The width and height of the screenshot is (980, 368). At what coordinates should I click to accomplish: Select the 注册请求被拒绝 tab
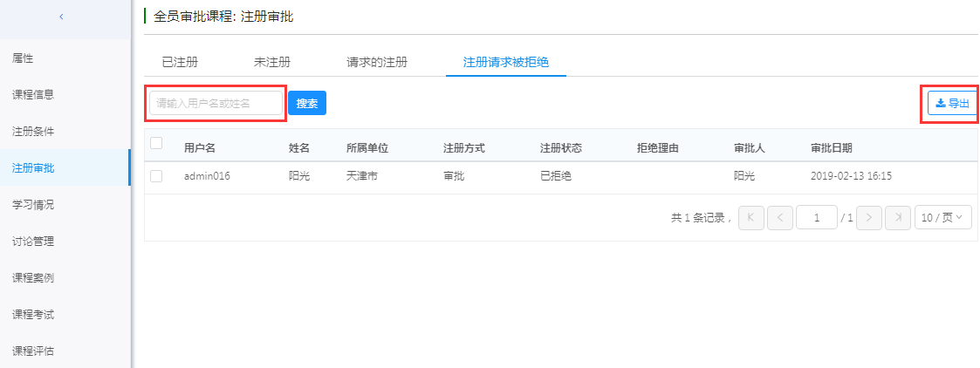pyautogui.click(x=506, y=62)
